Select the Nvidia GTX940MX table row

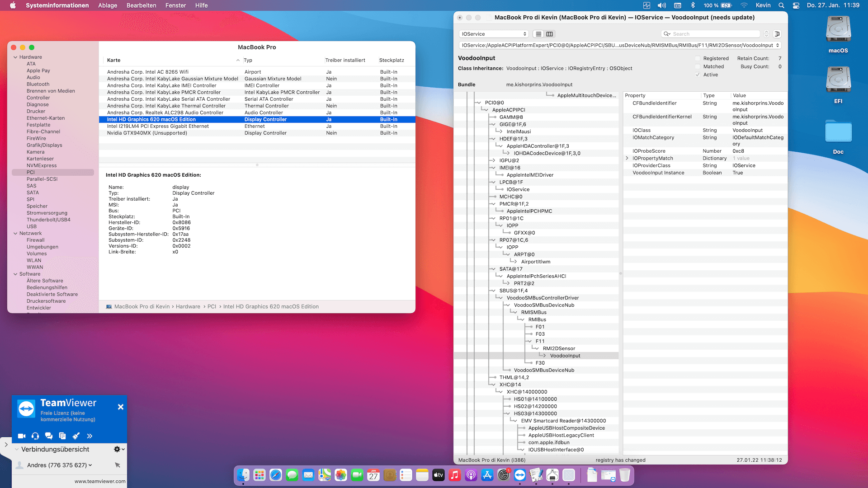147,133
